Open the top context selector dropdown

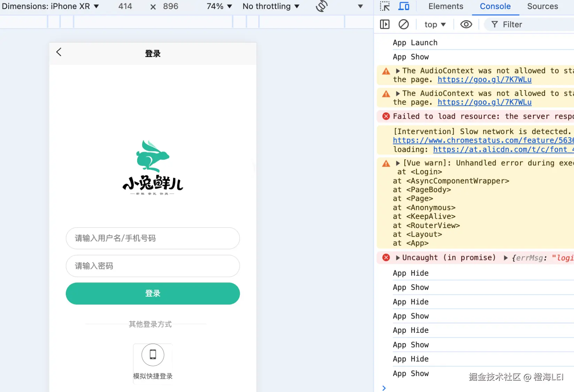click(435, 24)
